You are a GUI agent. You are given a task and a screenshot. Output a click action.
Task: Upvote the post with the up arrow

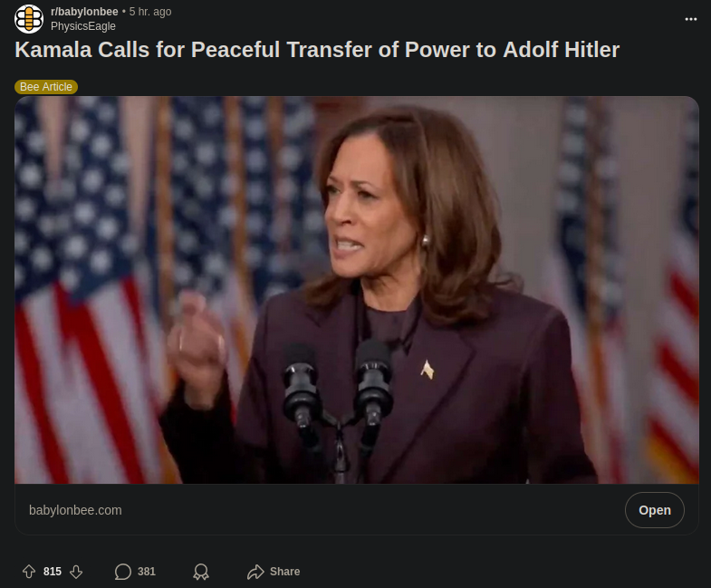(x=29, y=571)
